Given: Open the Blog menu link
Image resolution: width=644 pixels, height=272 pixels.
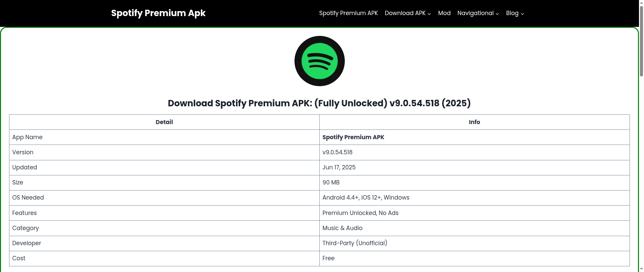Looking at the screenshot, I should click(x=512, y=13).
